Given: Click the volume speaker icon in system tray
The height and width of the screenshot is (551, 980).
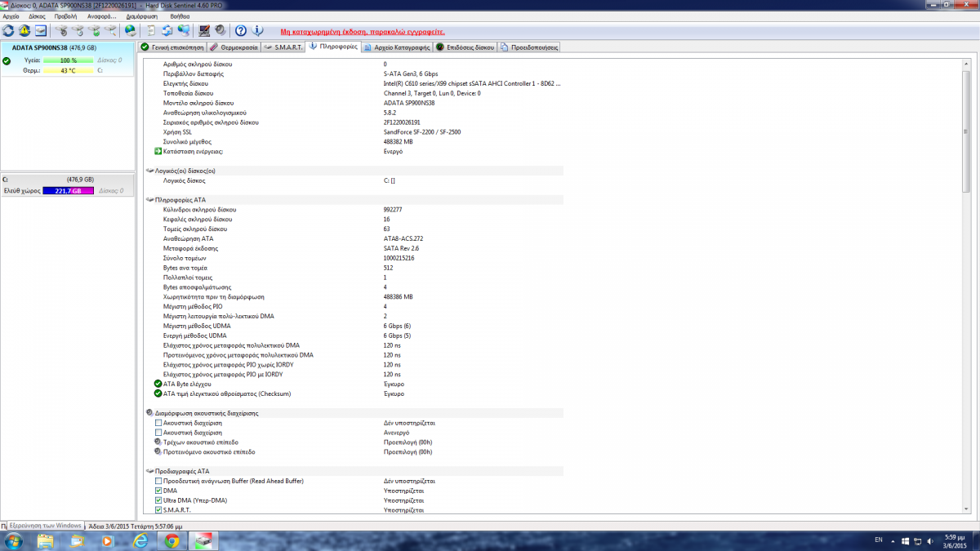Looking at the screenshot, I should (931, 540).
